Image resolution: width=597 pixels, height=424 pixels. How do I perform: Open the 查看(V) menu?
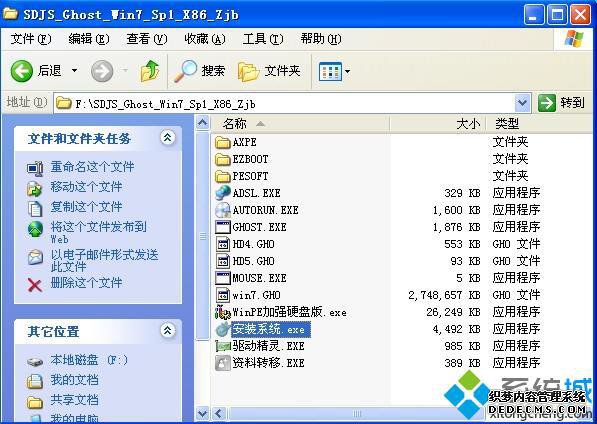pyautogui.click(x=147, y=39)
